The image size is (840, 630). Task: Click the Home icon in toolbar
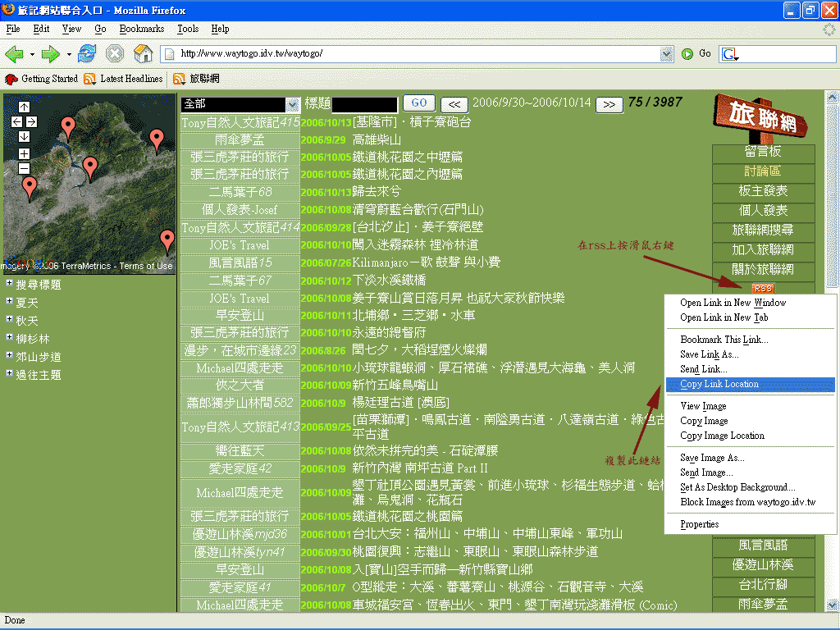tap(143, 54)
